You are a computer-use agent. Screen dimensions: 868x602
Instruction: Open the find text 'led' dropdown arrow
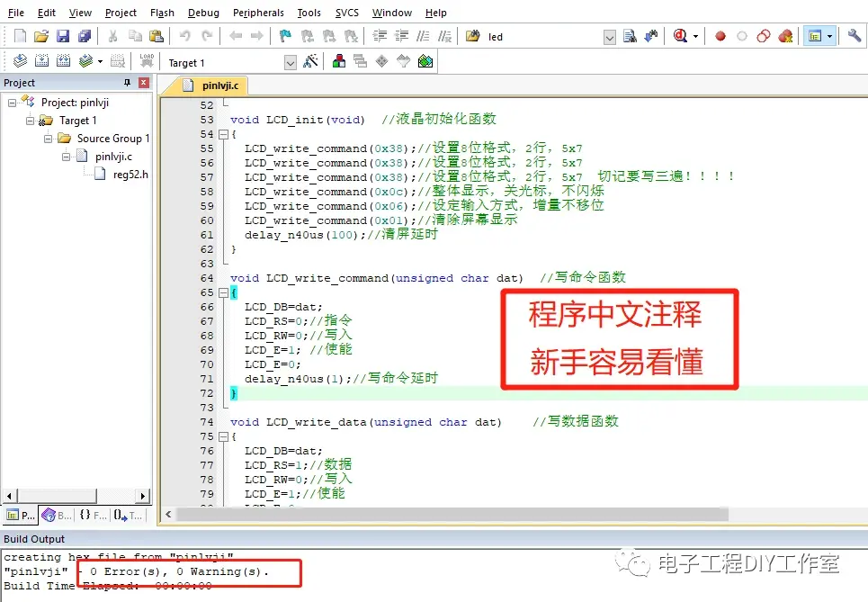pyautogui.click(x=610, y=38)
